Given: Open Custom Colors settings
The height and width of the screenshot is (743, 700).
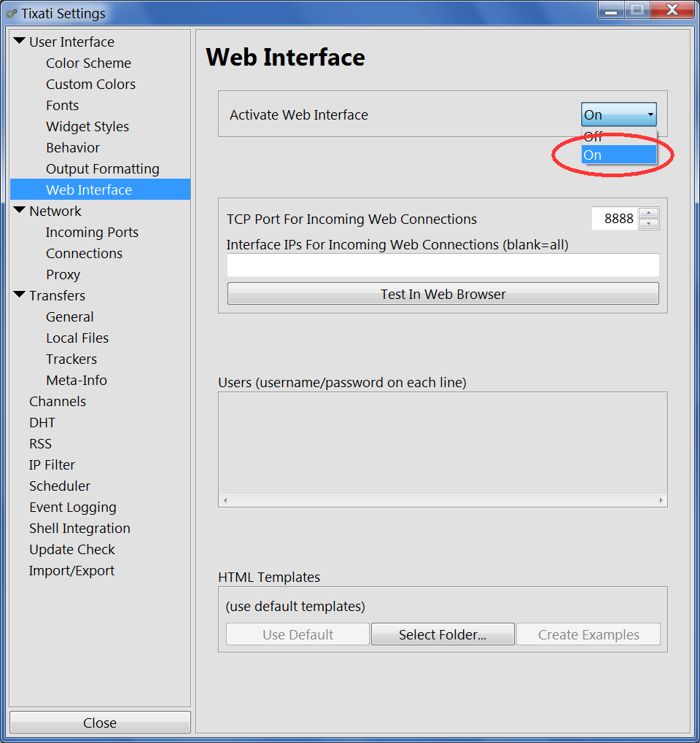Looking at the screenshot, I should click(x=90, y=85).
